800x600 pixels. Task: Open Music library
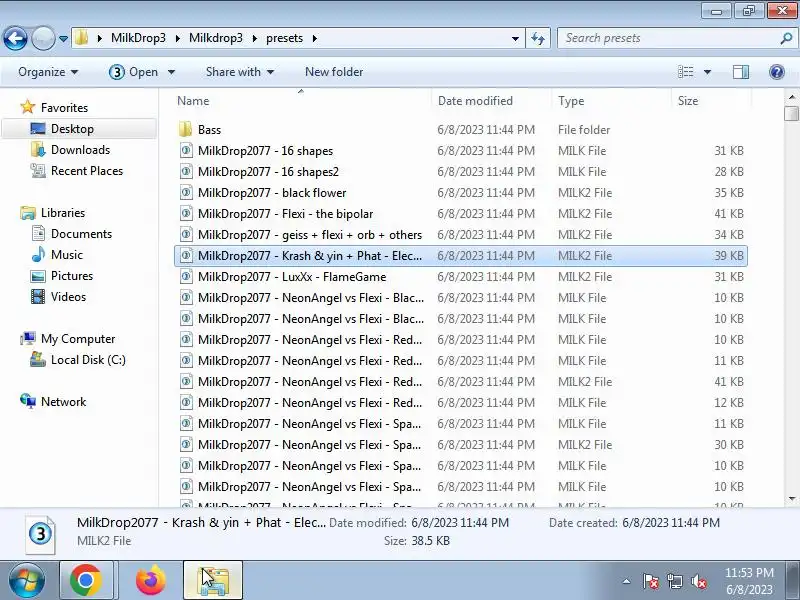pyautogui.click(x=66, y=255)
